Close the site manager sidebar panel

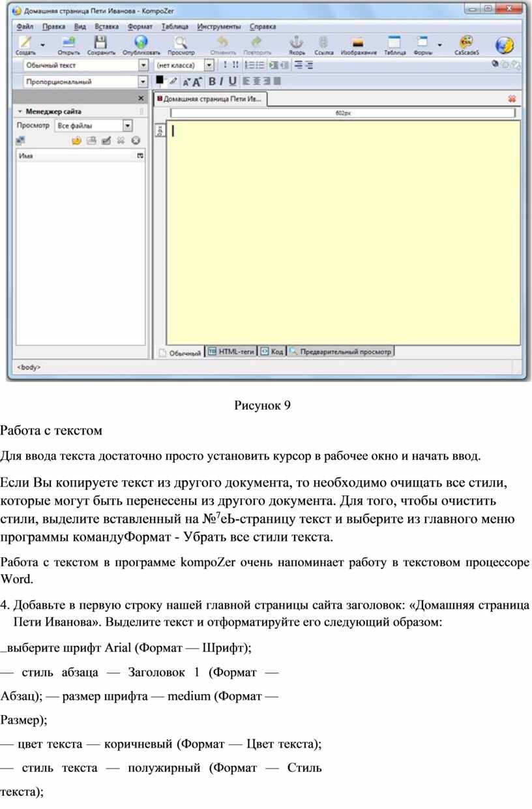click(141, 98)
